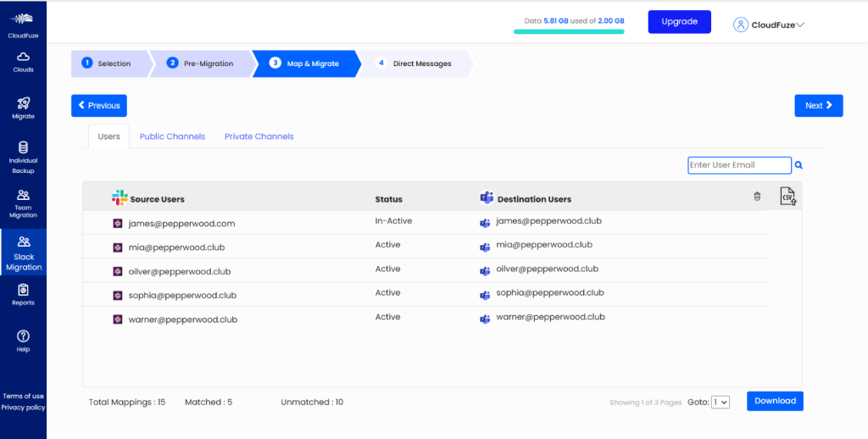The image size is (868, 439).
Task: Click In-Active status for james
Action: tap(393, 221)
